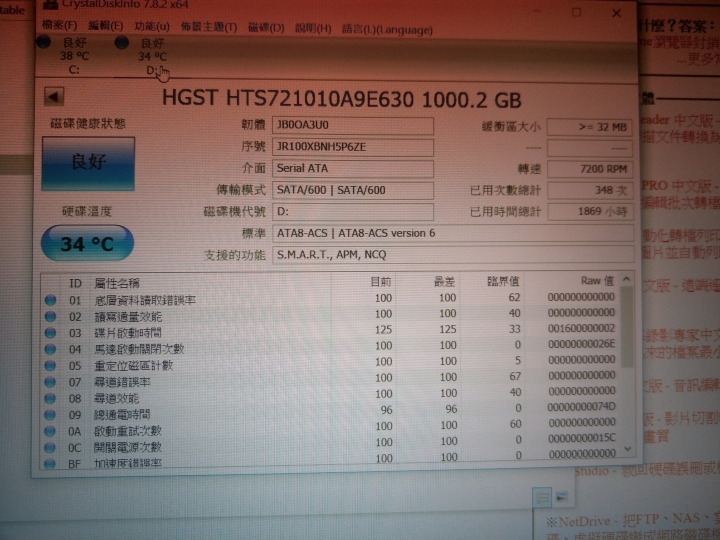Open the 說明(H) menu
Screen dimensions: 720x540
[x=313, y=28]
